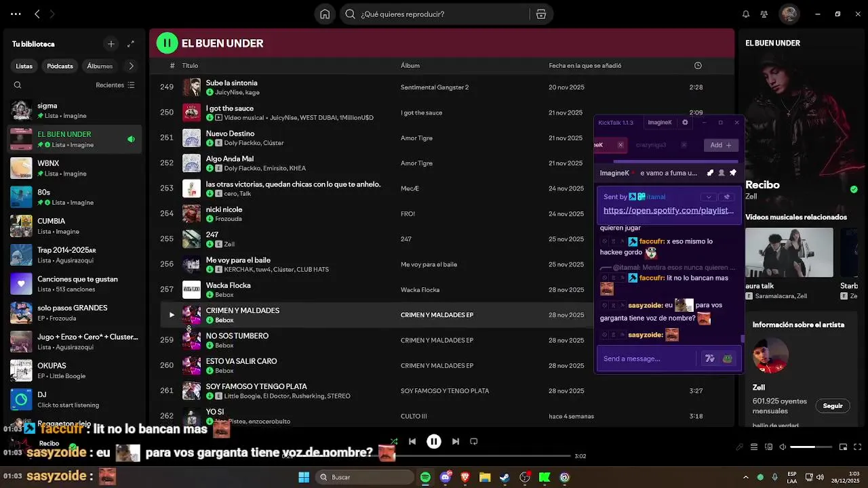Expand Tu biblioteca to full view
868x488 pixels.
[131, 44]
